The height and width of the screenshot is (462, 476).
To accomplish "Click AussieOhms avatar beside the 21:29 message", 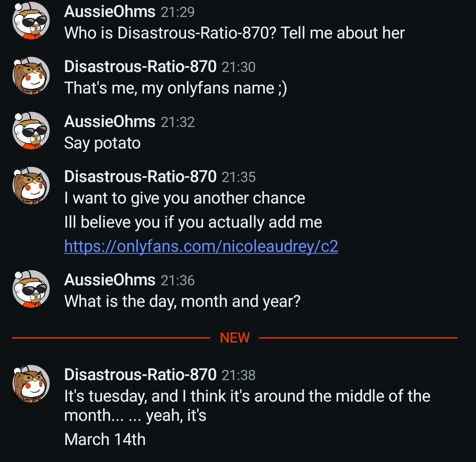I will point(30,22).
